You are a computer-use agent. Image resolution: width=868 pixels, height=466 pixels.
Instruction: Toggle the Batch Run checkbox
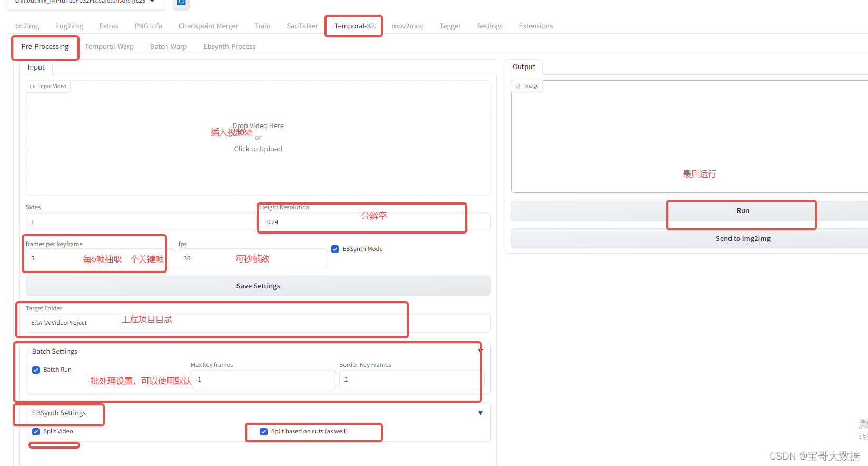36,370
